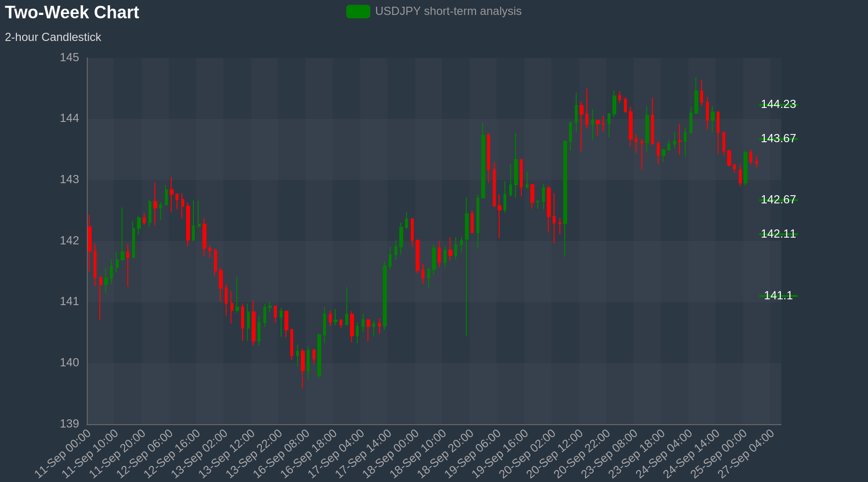The width and height of the screenshot is (868, 482).
Task: Select the 141.1 price level label
Action: click(x=778, y=295)
